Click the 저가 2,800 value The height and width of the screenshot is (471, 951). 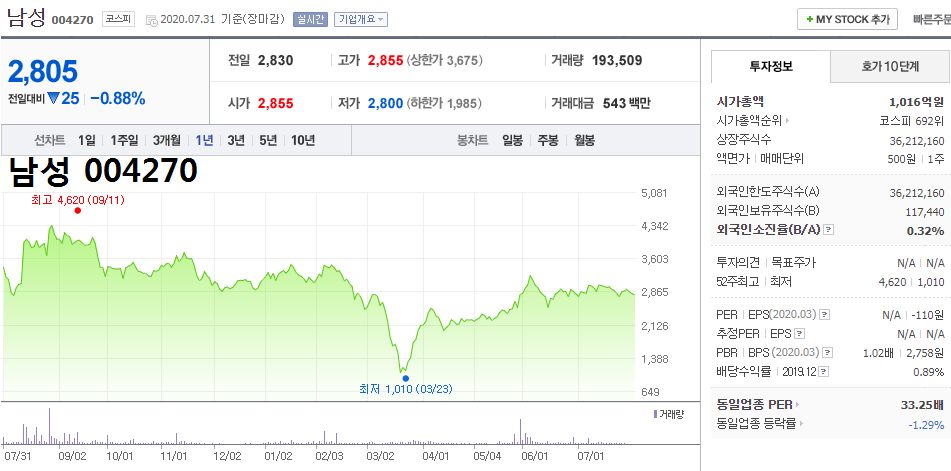click(x=385, y=104)
